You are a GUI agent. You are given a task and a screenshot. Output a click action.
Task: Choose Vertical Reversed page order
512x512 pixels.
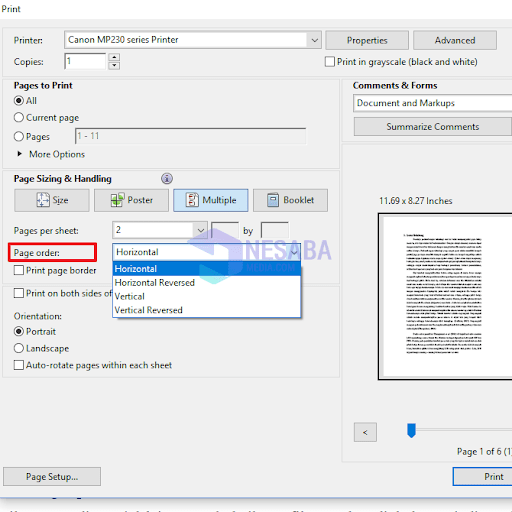click(207, 310)
